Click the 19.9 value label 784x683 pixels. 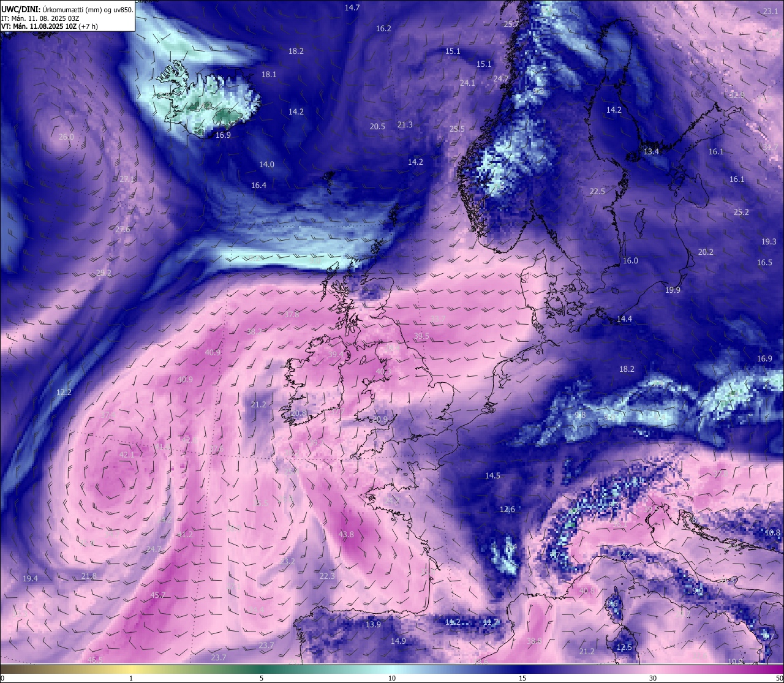673,290
